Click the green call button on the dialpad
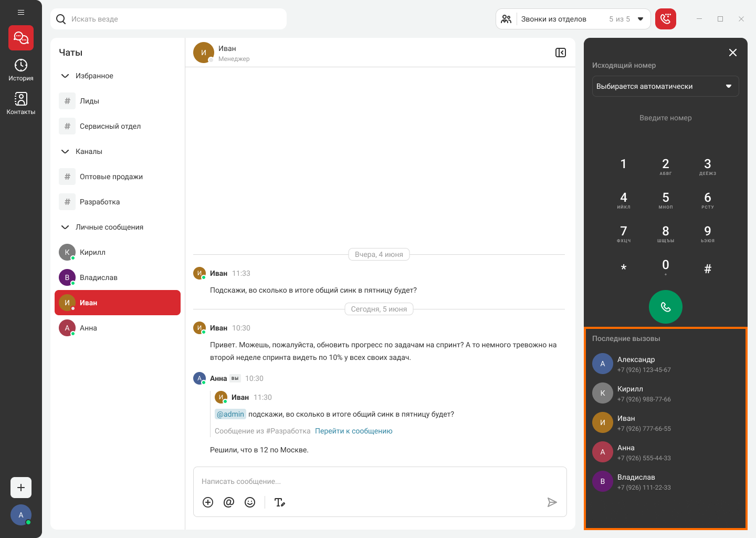Viewport: 756px width, 538px height. [x=665, y=307]
